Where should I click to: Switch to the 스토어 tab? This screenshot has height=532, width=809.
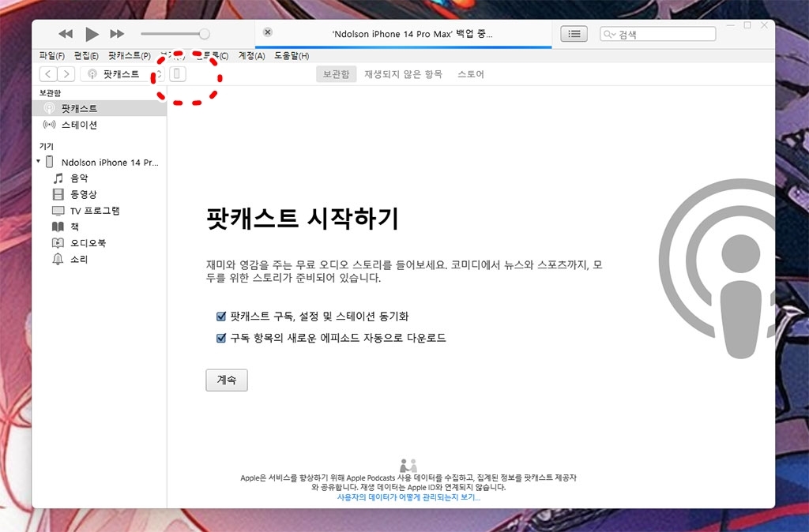click(x=471, y=74)
